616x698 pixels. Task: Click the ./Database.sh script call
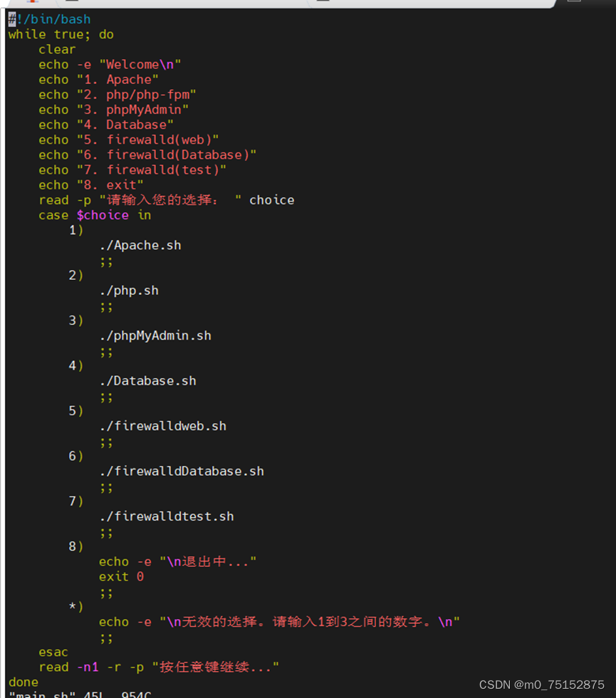coord(147,380)
